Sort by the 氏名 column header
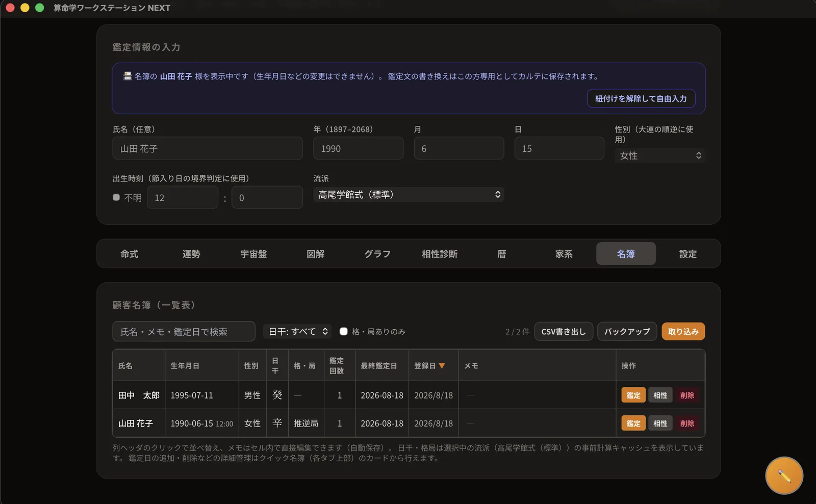This screenshot has width=816, height=504. tap(139, 365)
